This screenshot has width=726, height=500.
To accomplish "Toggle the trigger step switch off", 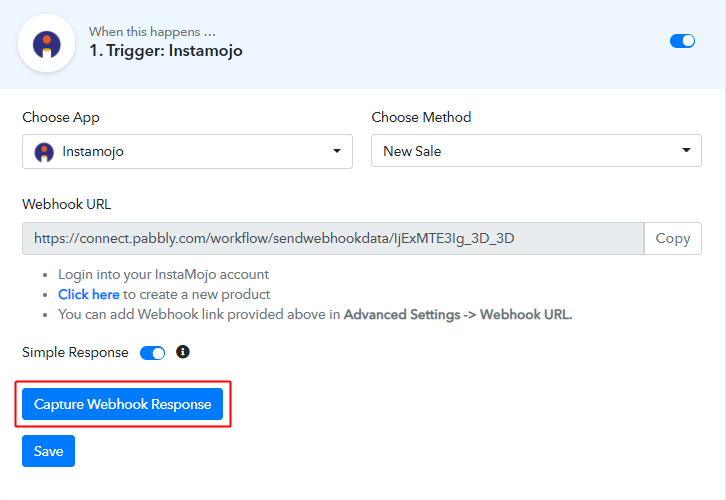I will click(x=682, y=41).
